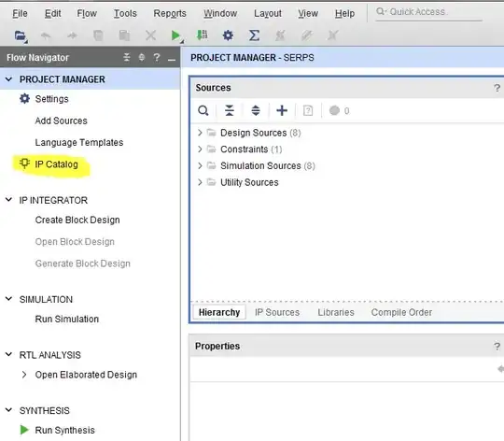Open project settings gear in toolbar

228,36
